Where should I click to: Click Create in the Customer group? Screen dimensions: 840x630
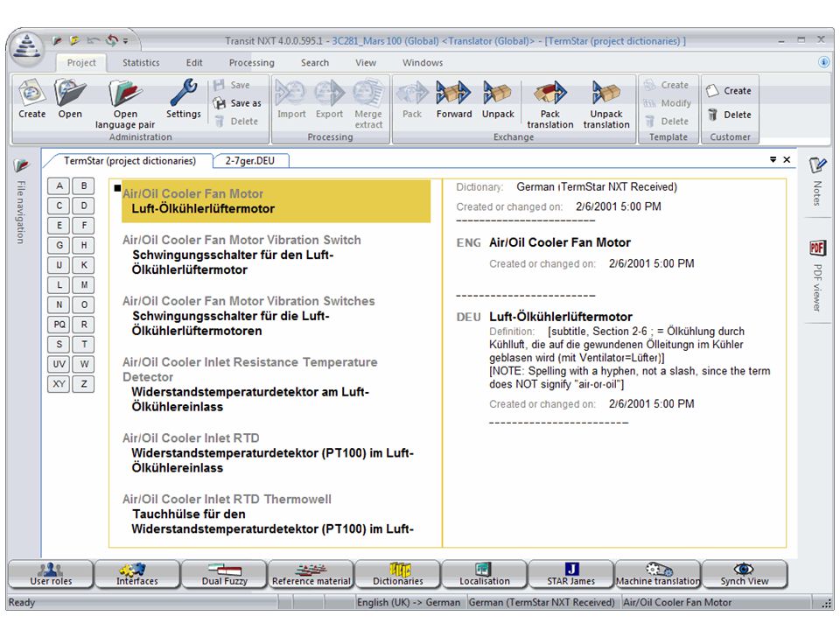click(729, 90)
